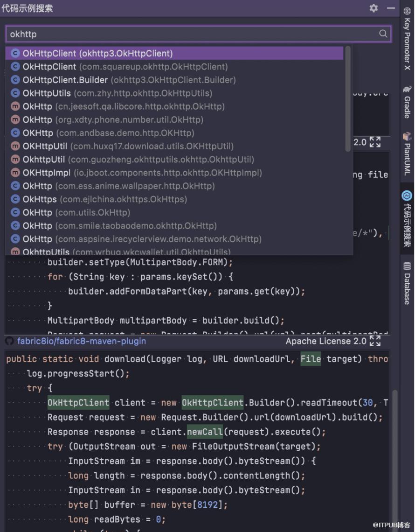
Task: Click the minimize panel dash icon
Action: (x=391, y=8)
